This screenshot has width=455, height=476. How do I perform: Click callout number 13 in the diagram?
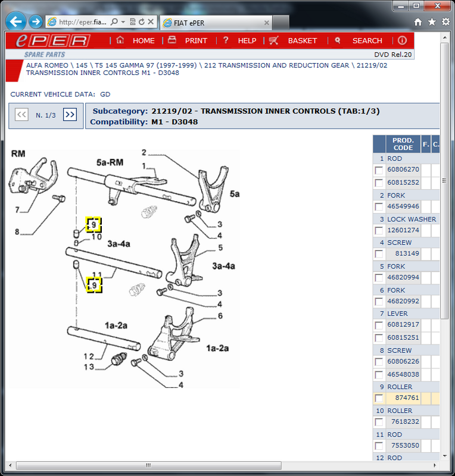pos(89,367)
